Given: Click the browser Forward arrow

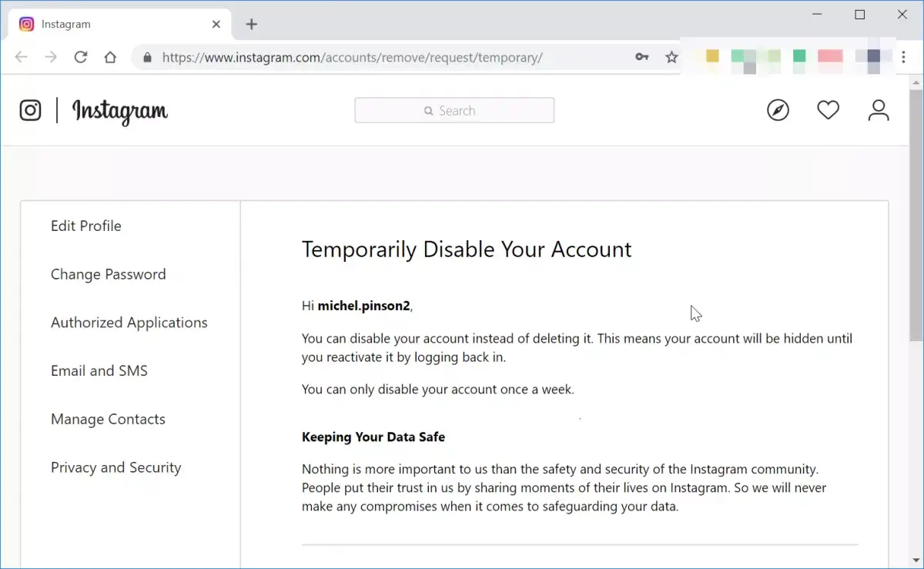Looking at the screenshot, I should click(x=51, y=57).
